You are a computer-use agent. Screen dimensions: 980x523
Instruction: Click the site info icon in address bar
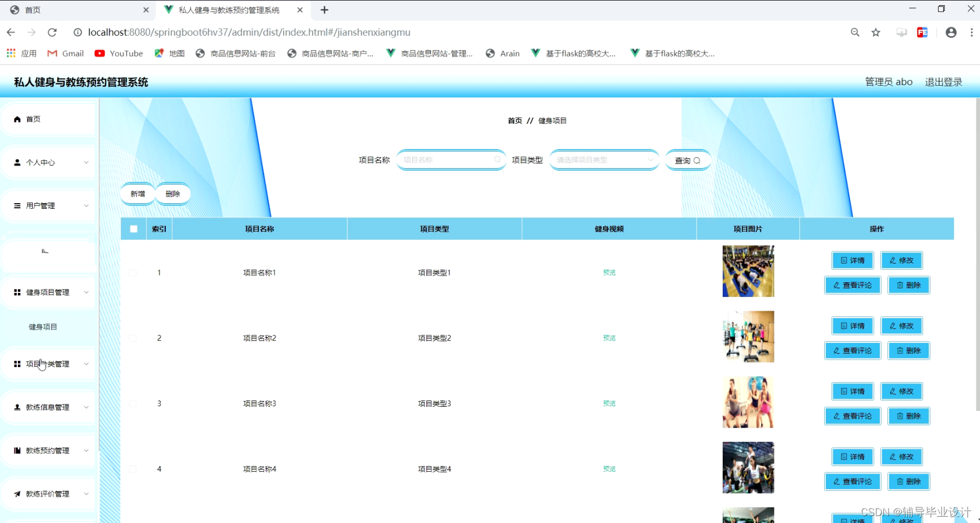click(78, 32)
